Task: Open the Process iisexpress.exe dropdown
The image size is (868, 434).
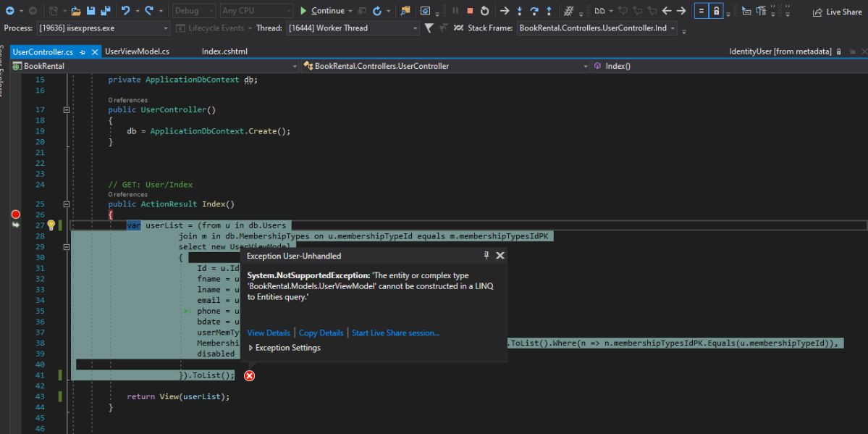Action: click(x=104, y=28)
